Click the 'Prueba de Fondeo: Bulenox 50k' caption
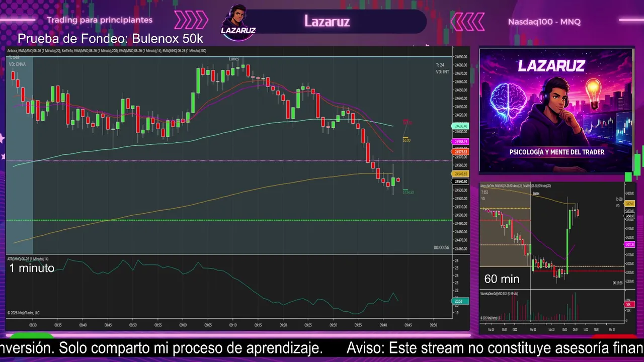The height and width of the screenshot is (362, 644). pos(110,39)
